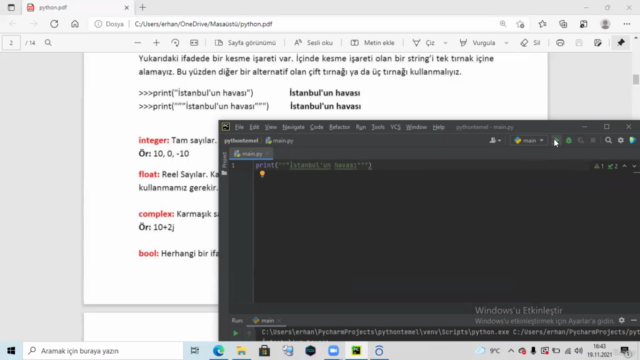Open the Navigate menu in PyCharm
Viewport: 640px width, 360px height.
pyautogui.click(x=293, y=127)
